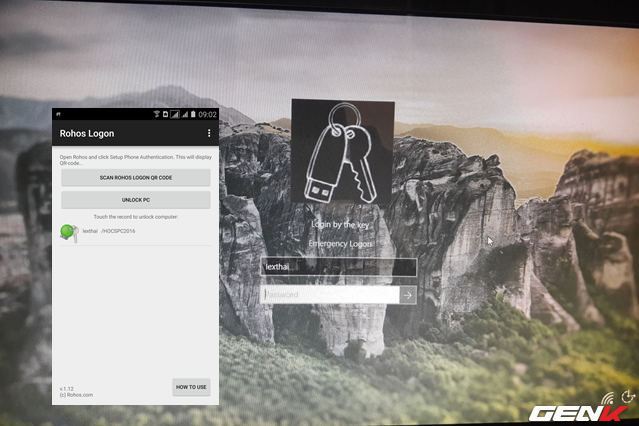The width and height of the screenshot is (639, 426).
Task: Submit password with the arrow button
Action: tap(408, 295)
